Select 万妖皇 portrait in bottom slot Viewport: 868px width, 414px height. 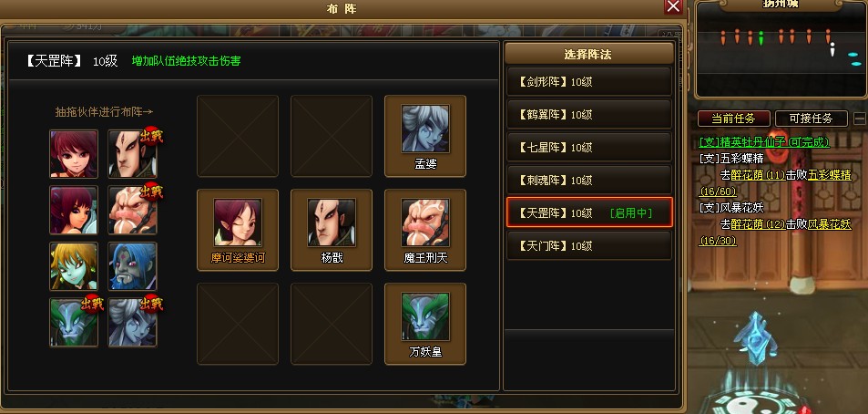tap(425, 316)
